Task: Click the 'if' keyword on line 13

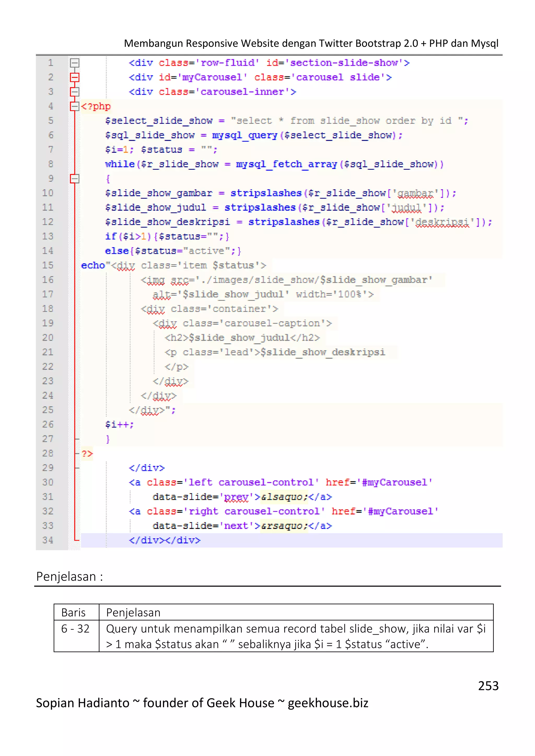Action: [x=111, y=237]
